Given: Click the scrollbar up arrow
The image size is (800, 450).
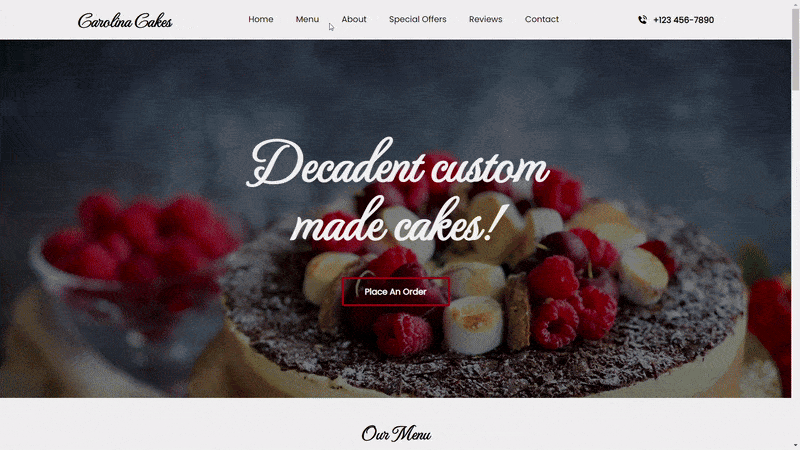Looking at the screenshot, I should click(795, 3).
